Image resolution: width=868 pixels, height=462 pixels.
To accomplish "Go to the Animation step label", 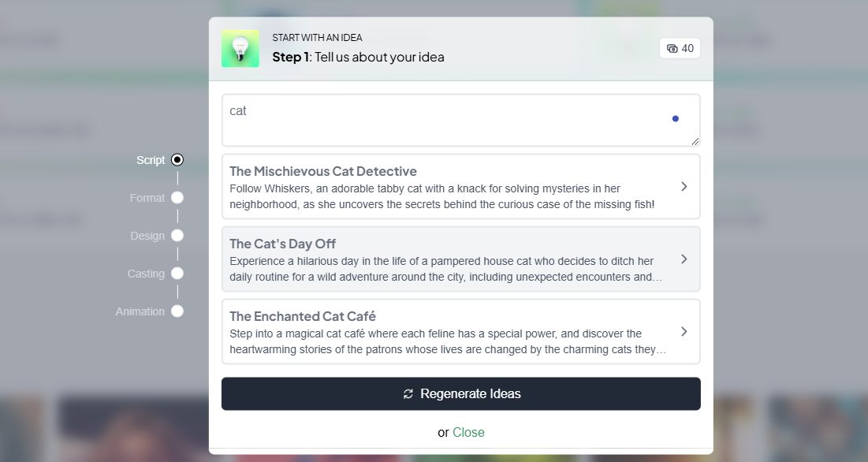I will 140,311.
